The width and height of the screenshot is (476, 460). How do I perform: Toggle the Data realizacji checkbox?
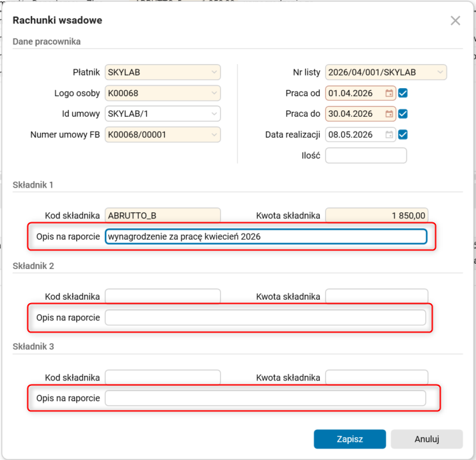403,134
